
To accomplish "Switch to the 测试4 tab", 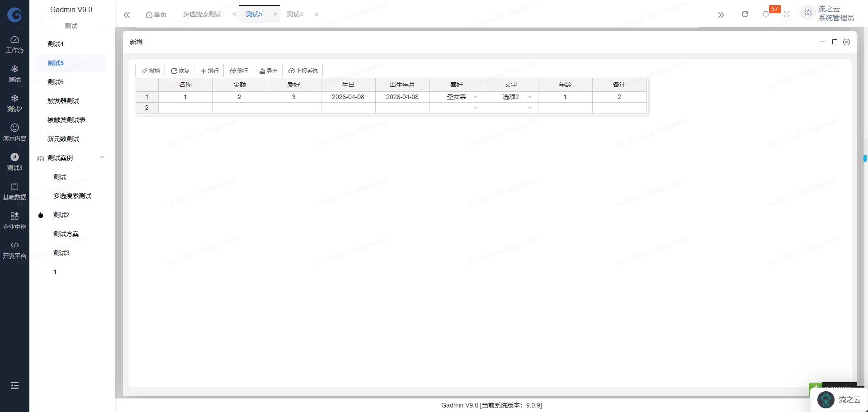I will [x=295, y=14].
